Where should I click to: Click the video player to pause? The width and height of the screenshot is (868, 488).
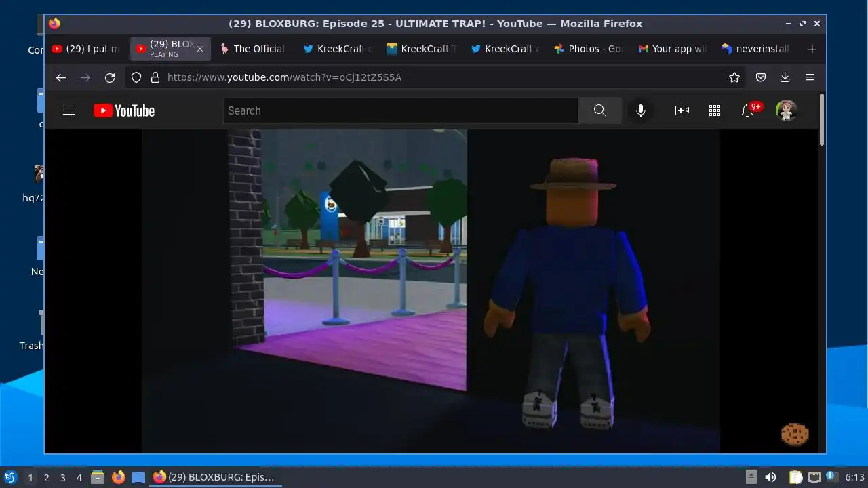point(431,291)
